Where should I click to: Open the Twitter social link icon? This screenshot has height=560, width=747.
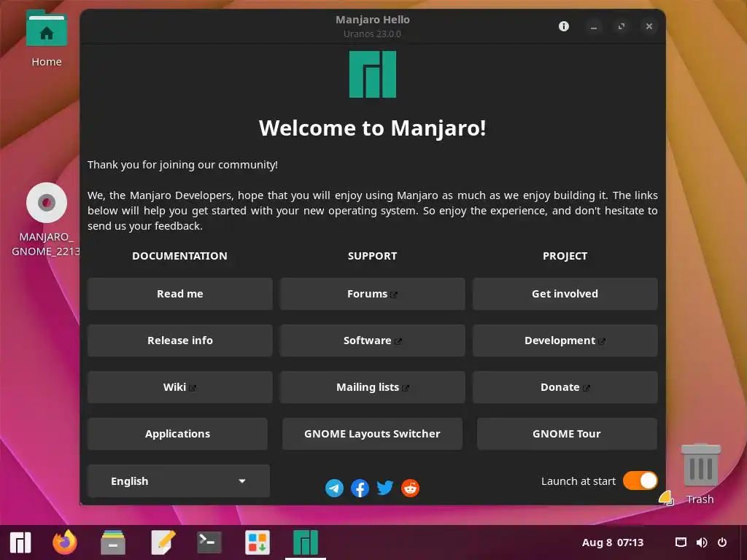pyautogui.click(x=385, y=488)
